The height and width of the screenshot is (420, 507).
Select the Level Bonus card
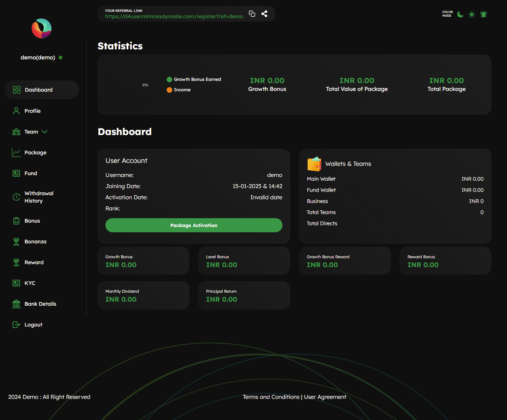244,261
